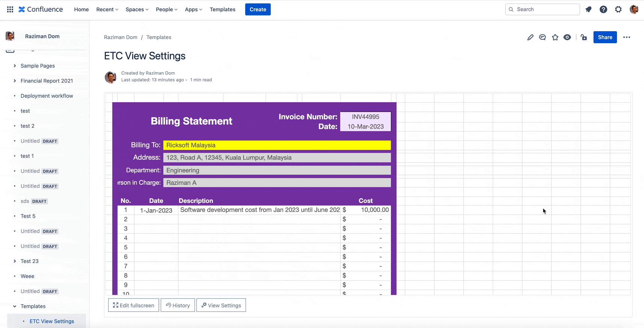
Task: Click the View Settings button
Action: pos(221,305)
